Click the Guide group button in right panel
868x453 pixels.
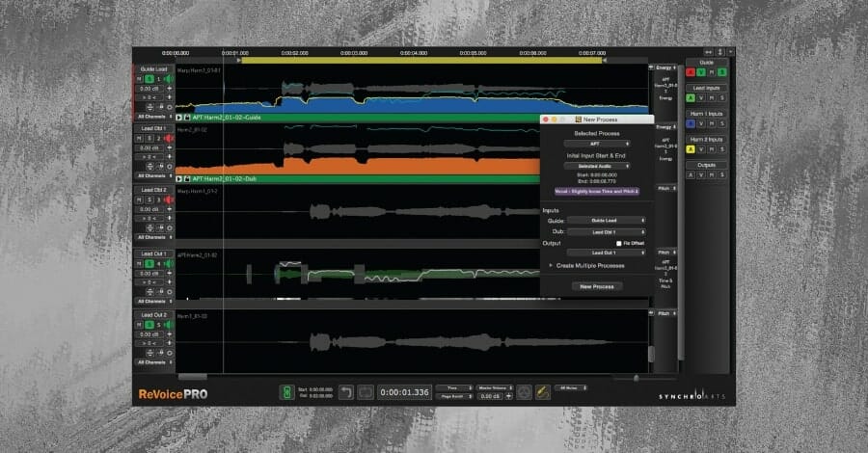(x=706, y=63)
